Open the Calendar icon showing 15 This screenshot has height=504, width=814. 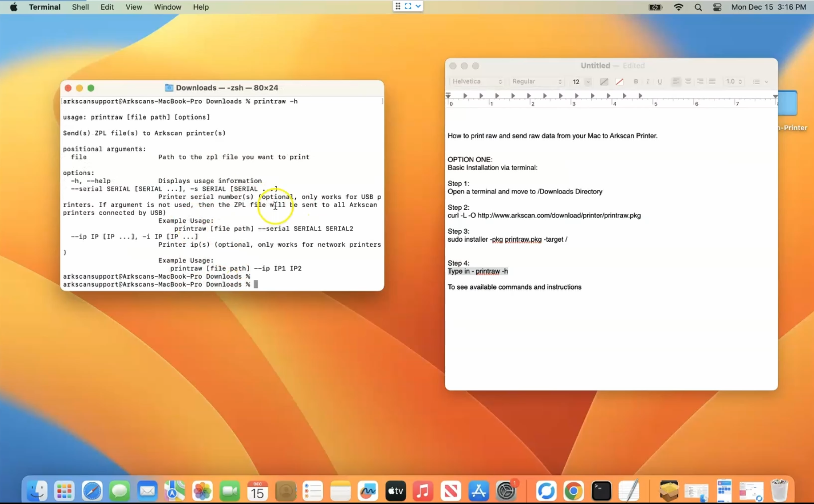pos(258,490)
